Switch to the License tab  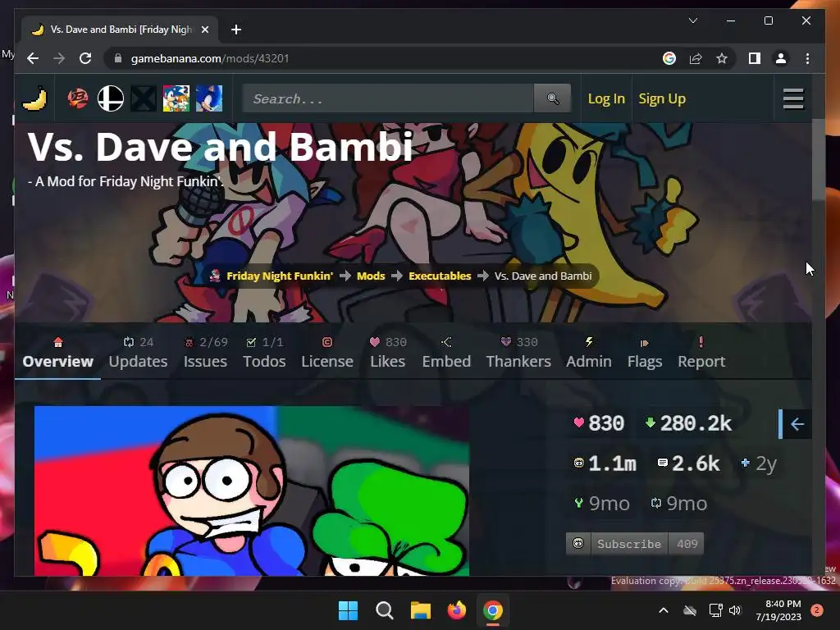(x=327, y=354)
